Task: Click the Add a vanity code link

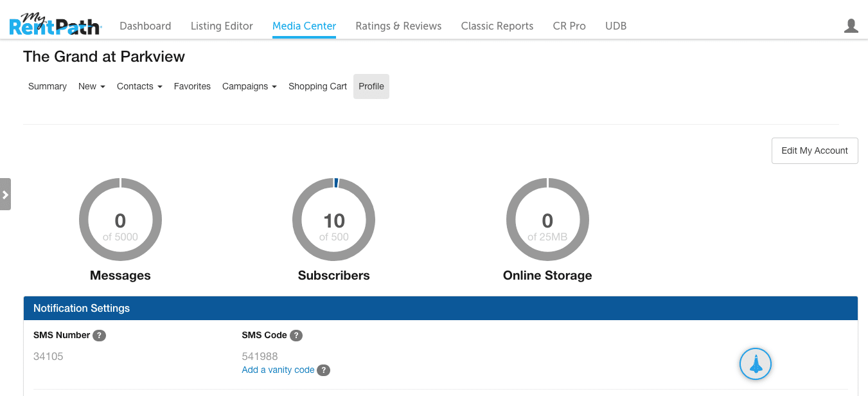Action: click(278, 370)
